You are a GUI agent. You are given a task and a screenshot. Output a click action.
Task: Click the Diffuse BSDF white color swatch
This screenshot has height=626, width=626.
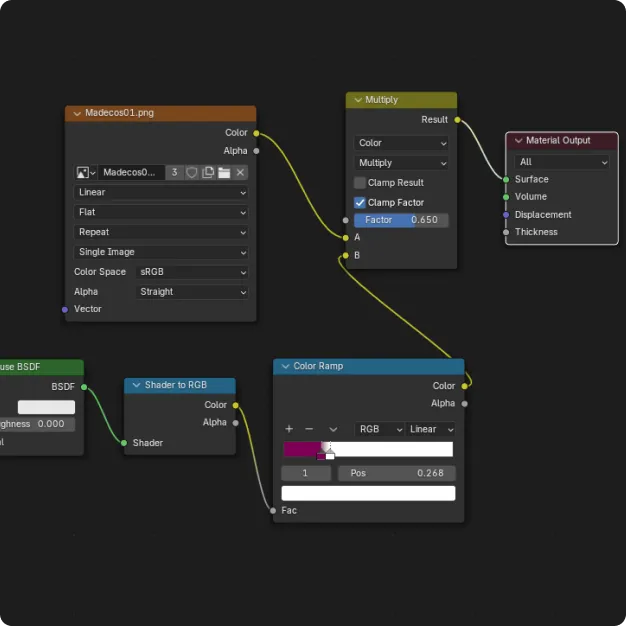(46, 407)
